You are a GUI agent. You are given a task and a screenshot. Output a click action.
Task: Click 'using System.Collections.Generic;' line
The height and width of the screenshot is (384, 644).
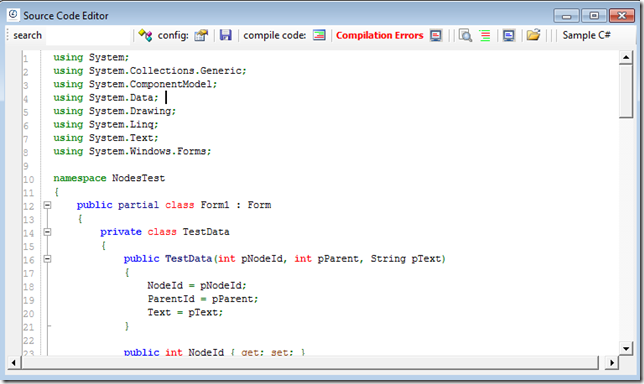pyautogui.click(x=150, y=71)
